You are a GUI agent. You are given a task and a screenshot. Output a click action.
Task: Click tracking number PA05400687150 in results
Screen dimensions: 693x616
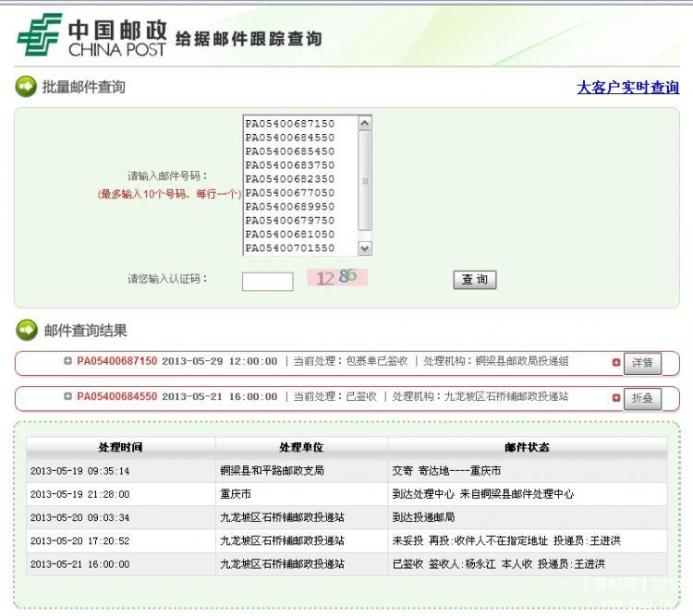click(x=117, y=361)
